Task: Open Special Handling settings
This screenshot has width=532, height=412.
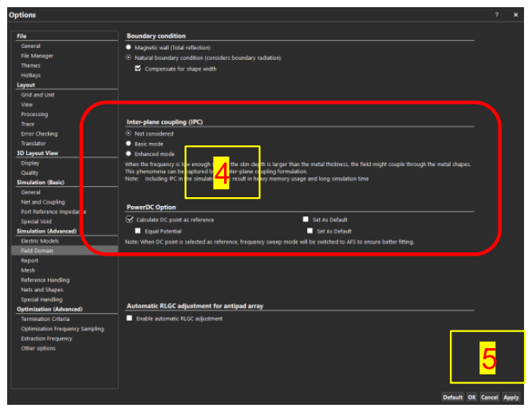Action: pos(41,299)
